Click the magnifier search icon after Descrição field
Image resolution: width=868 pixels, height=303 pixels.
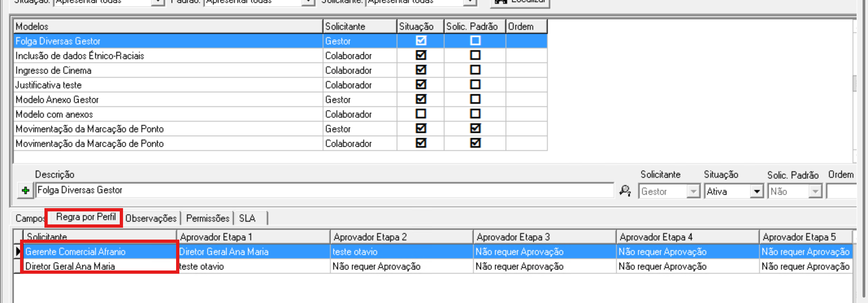click(625, 191)
